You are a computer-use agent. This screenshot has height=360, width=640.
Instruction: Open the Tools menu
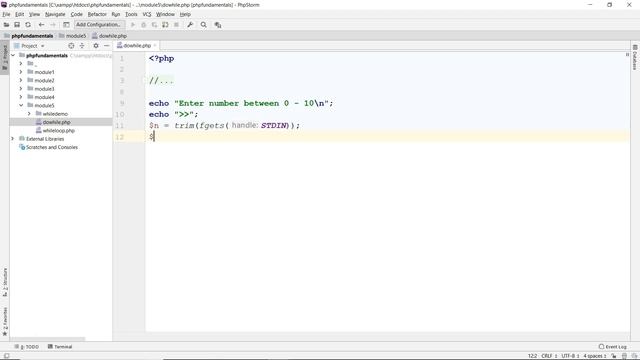(x=131, y=14)
